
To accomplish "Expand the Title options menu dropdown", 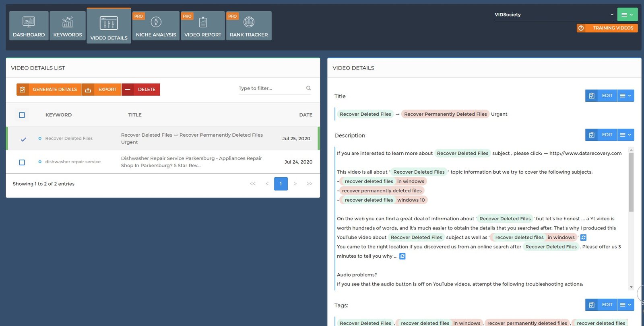I will [625, 96].
